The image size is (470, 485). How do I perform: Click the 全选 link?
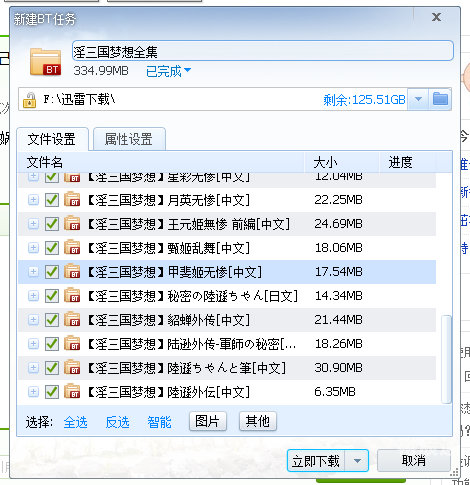tap(76, 422)
